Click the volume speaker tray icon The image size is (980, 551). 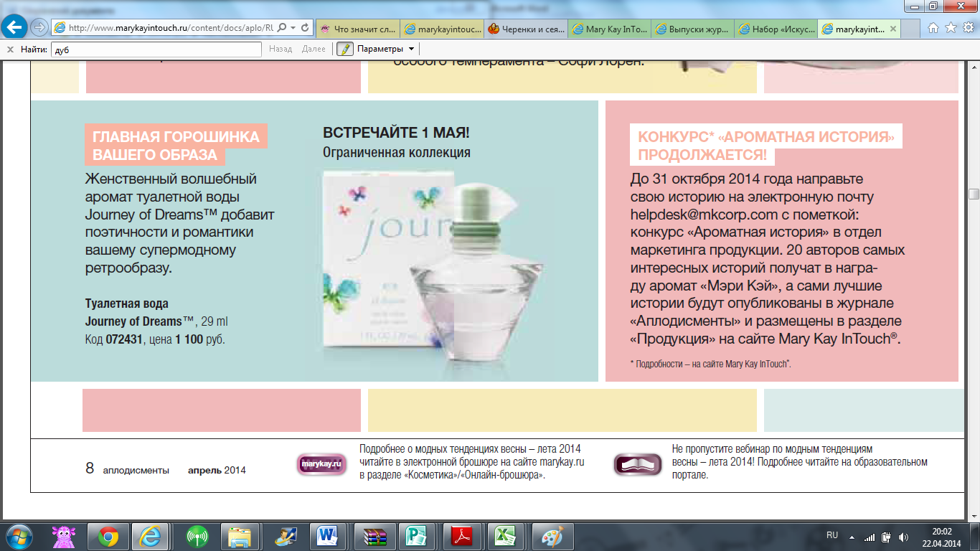click(903, 537)
